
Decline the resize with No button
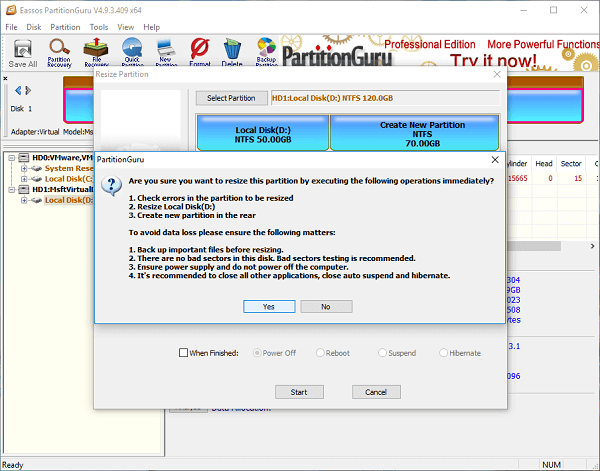(x=326, y=306)
